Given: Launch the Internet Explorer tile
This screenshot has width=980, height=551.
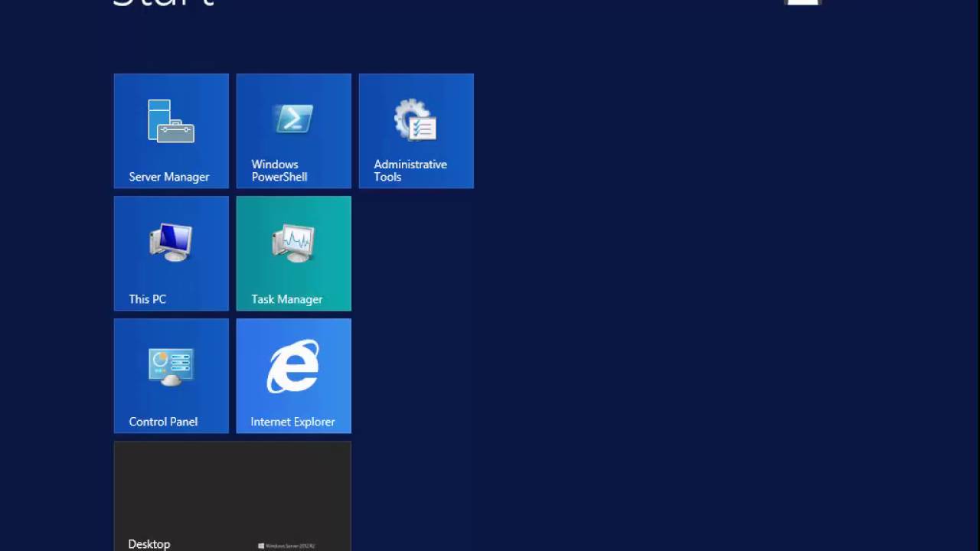Looking at the screenshot, I should 294,376.
